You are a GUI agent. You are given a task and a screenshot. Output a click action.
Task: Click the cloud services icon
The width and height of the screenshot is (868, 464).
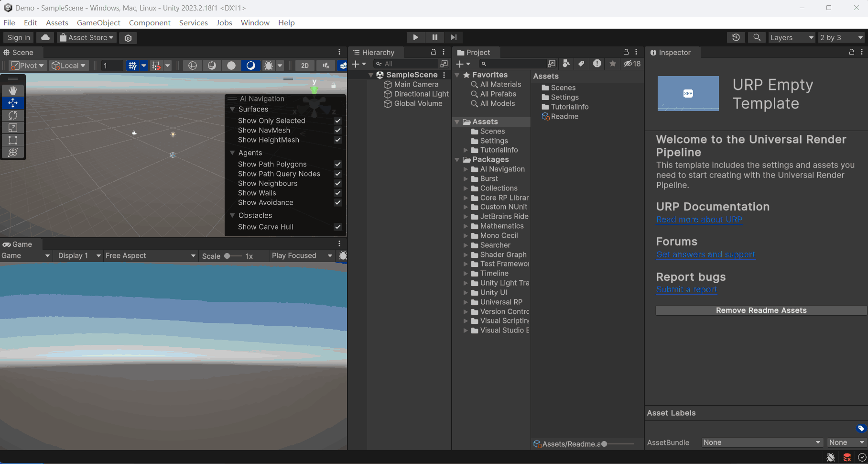(45, 37)
